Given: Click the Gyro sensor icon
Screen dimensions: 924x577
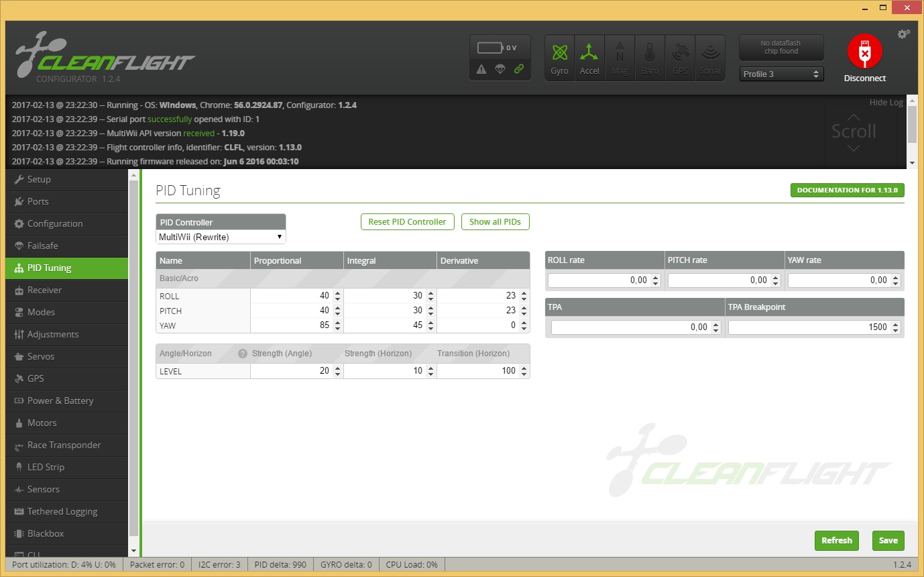Looking at the screenshot, I should [560, 58].
